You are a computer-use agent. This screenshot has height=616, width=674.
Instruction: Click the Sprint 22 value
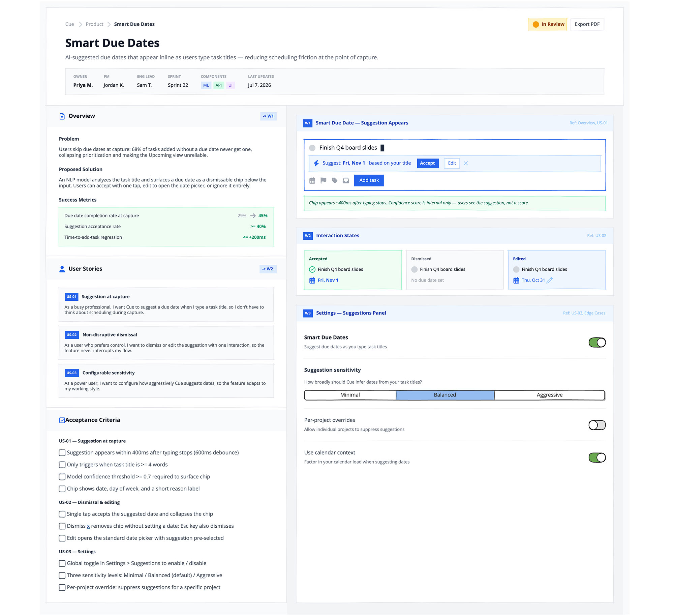pos(178,85)
